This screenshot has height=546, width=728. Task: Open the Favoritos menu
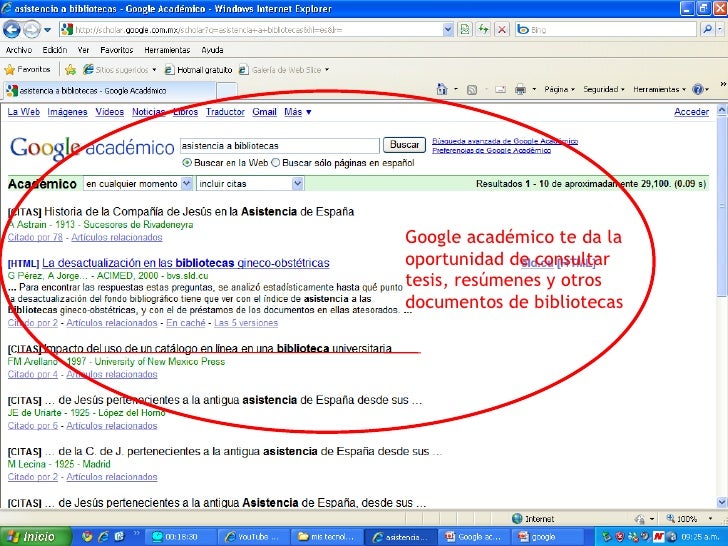point(117,50)
